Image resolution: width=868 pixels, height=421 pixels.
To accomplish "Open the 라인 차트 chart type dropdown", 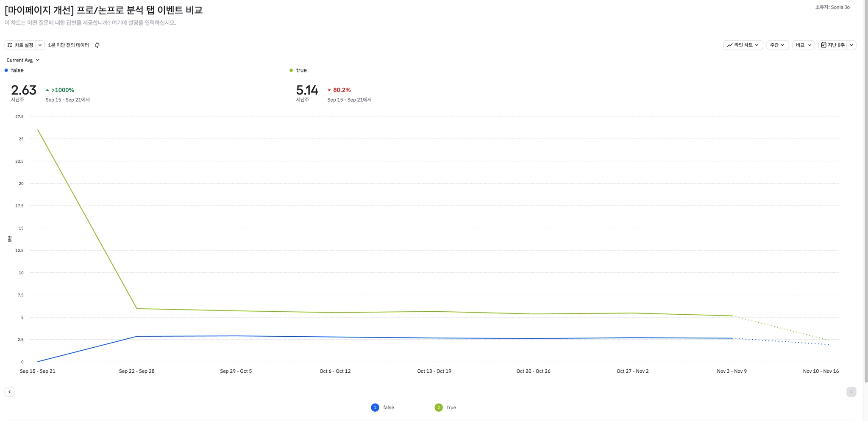I will pyautogui.click(x=743, y=45).
